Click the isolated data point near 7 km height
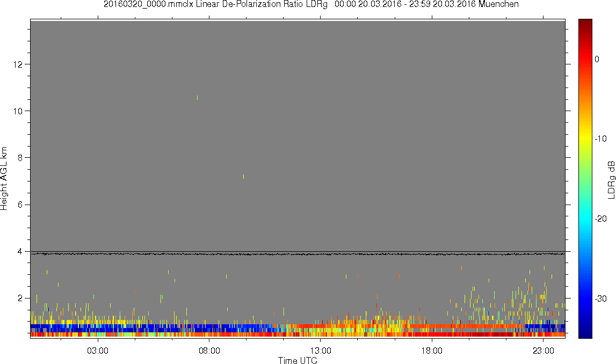Screen dimensions: 616x364 244,176
